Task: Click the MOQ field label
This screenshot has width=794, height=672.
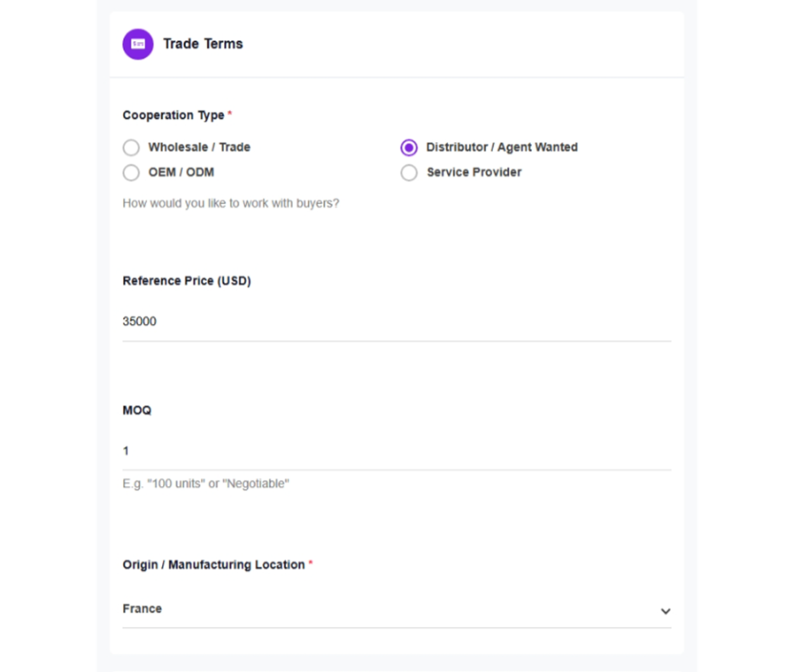Action: pos(137,411)
